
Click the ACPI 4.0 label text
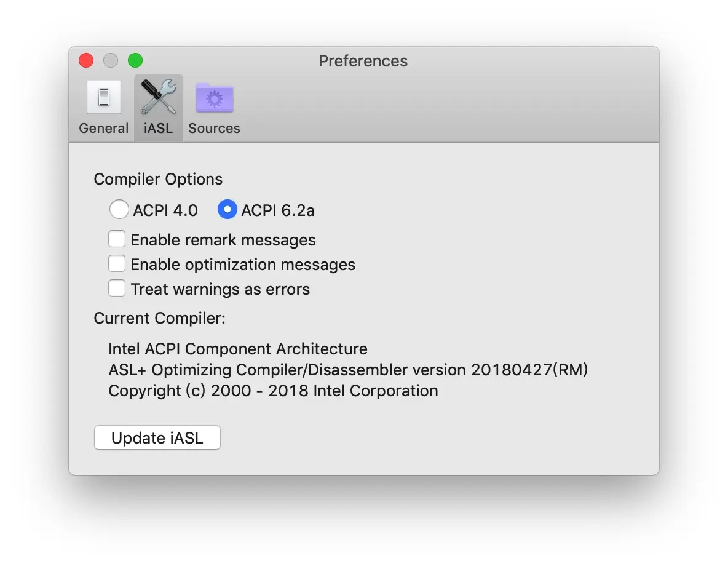(165, 210)
